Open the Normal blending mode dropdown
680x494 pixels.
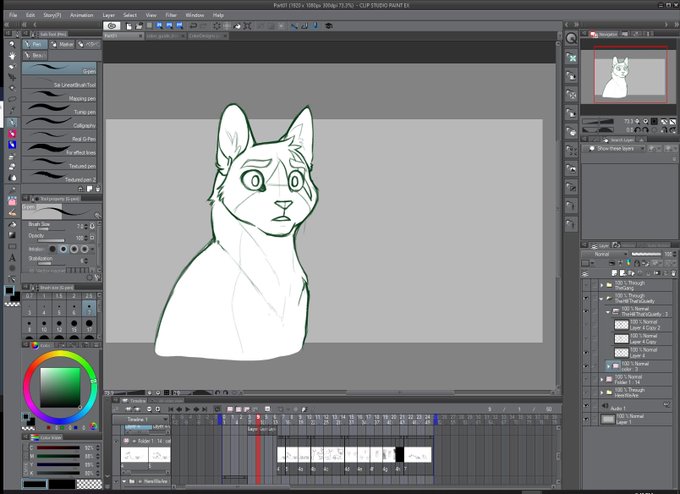coord(605,254)
